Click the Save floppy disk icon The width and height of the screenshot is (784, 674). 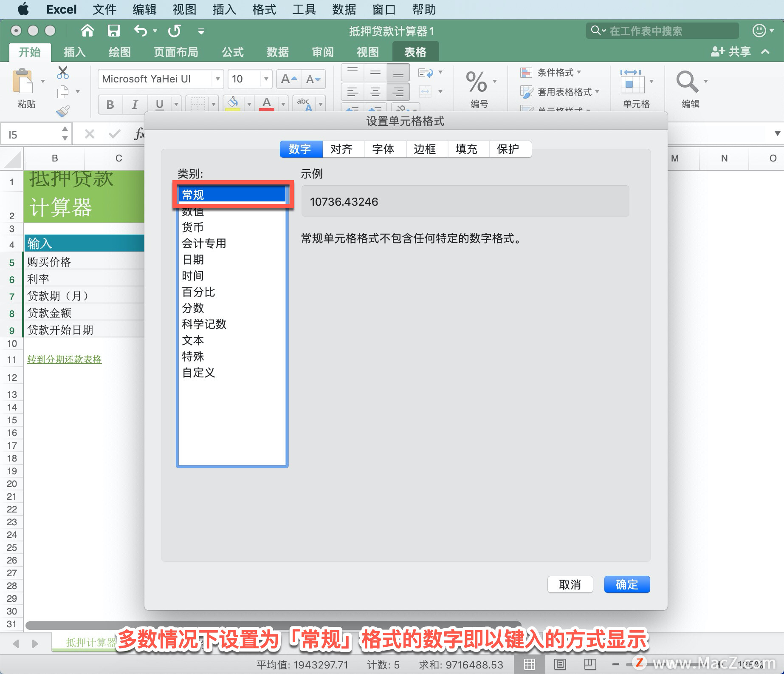(113, 31)
